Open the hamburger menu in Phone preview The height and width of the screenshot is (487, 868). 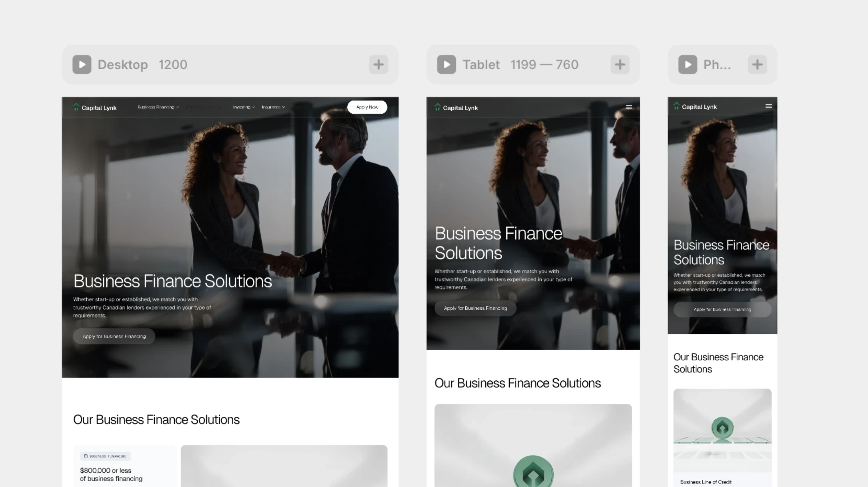[769, 106]
